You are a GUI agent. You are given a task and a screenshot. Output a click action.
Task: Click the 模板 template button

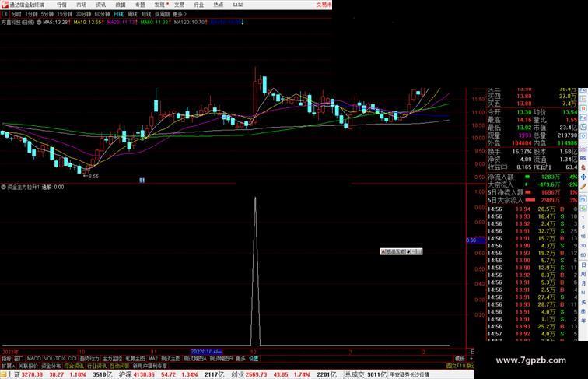click(x=460, y=359)
